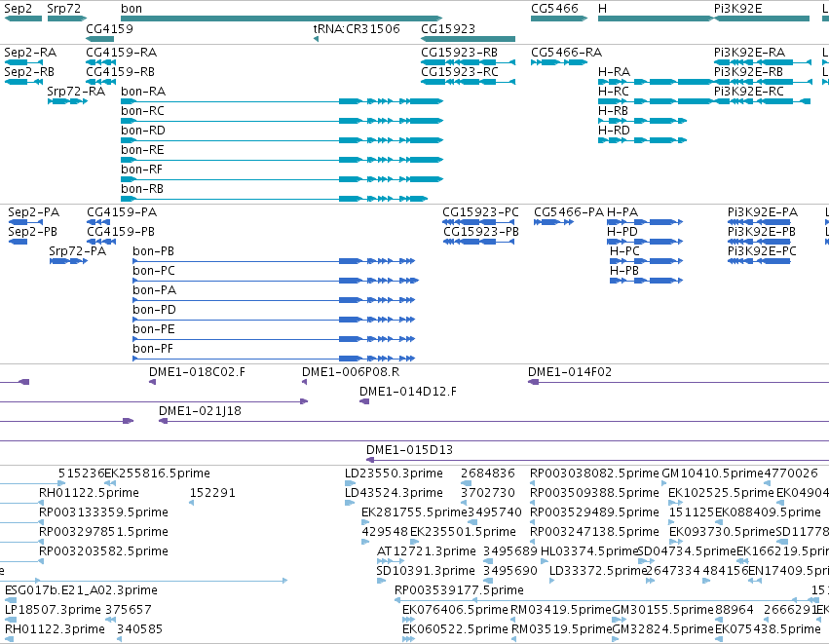Click the tRNA:CR31506 feature label
829x644 pixels.
click(x=357, y=28)
